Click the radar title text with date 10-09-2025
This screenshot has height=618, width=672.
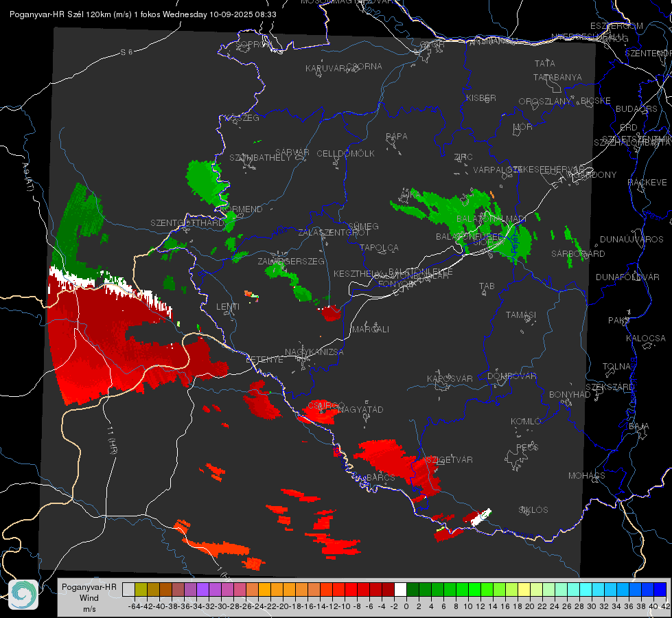[143, 14]
